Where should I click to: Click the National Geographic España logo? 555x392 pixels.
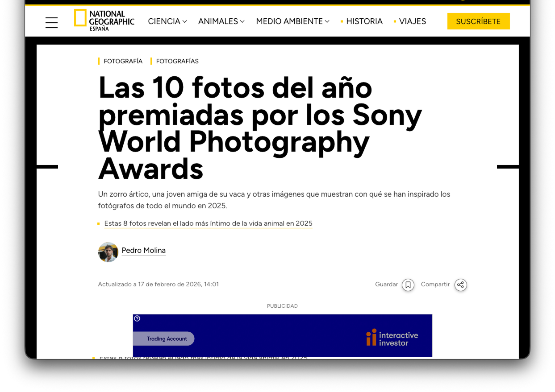point(104,21)
